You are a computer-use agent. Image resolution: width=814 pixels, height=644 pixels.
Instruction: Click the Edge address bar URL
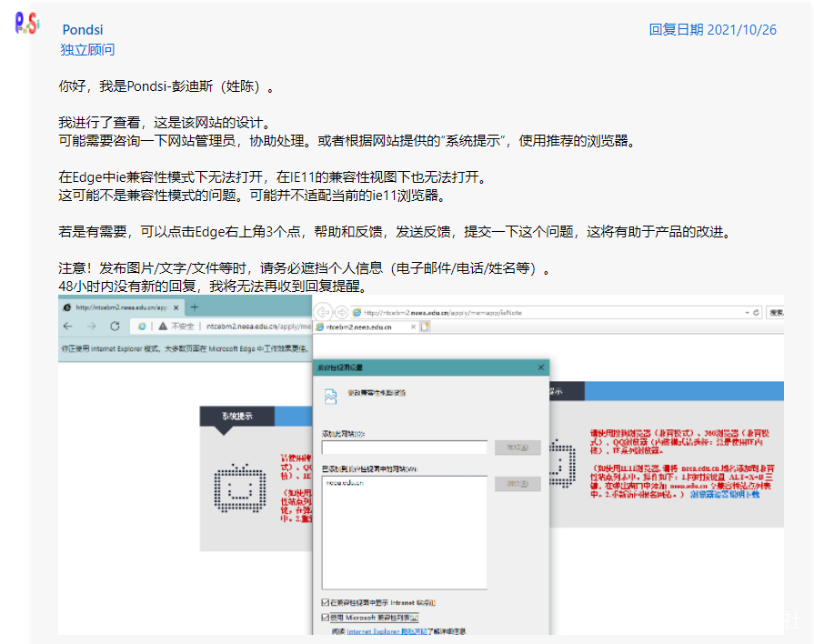point(258,327)
